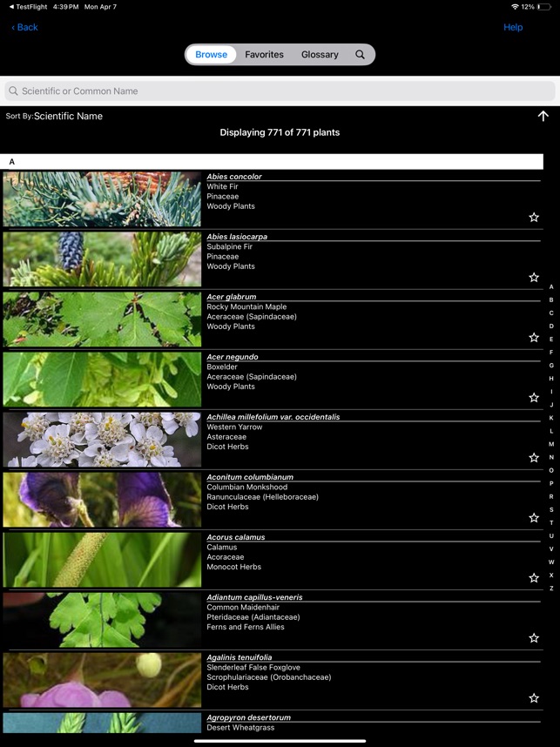Star Acer negundo as a favorite

pyautogui.click(x=534, y=397)
